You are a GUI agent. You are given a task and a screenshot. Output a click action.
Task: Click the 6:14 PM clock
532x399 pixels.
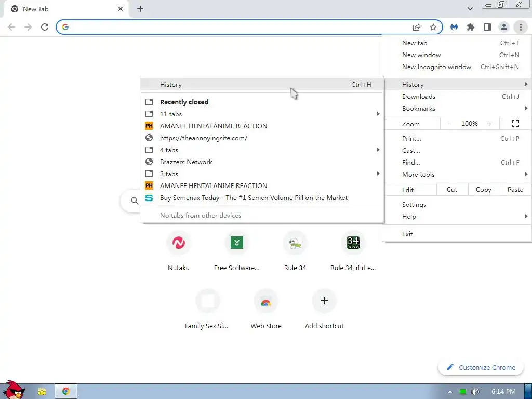pyautogui.click(x=503, y=392)
